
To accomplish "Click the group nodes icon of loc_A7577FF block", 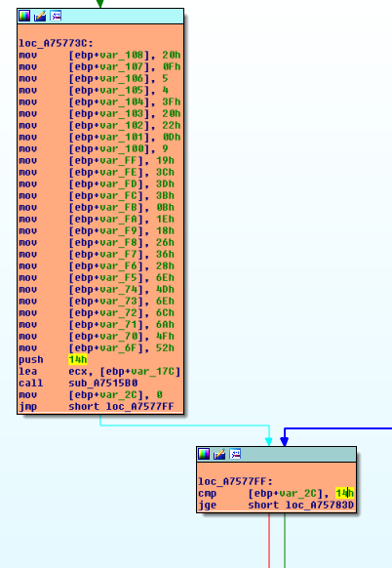I will (235, 454).
